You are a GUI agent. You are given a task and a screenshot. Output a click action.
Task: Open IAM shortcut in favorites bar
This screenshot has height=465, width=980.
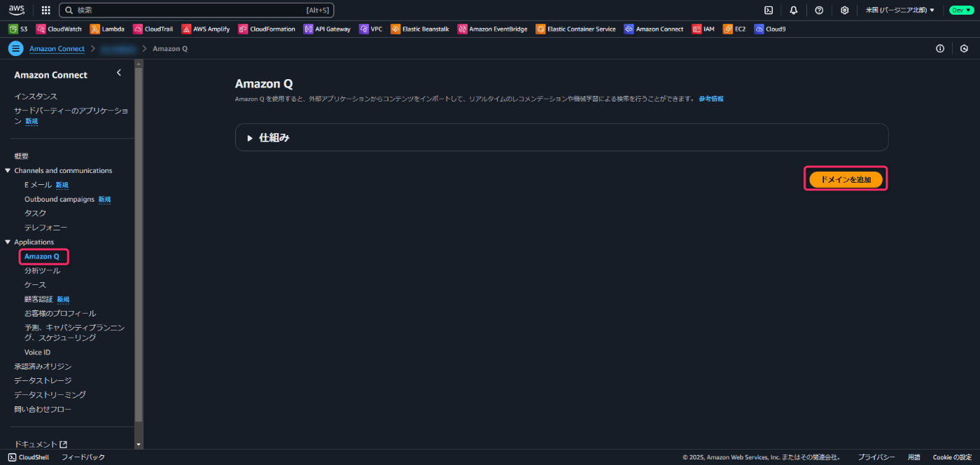click(703, 29)
